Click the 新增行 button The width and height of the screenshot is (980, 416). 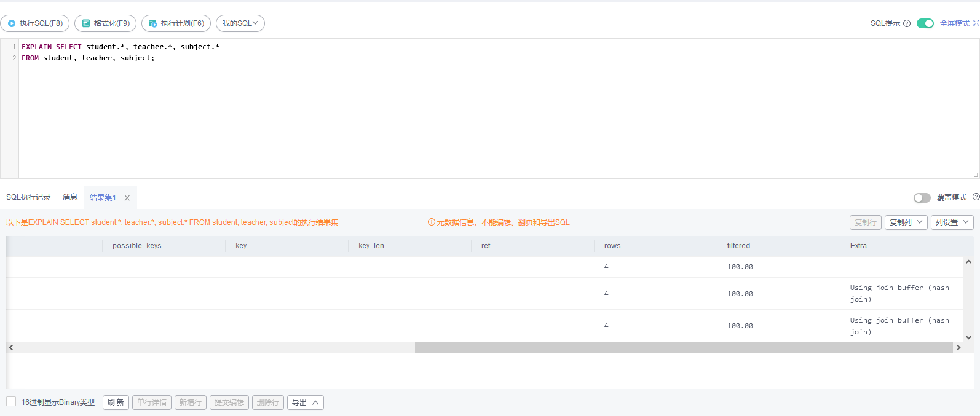click(191, 402)
